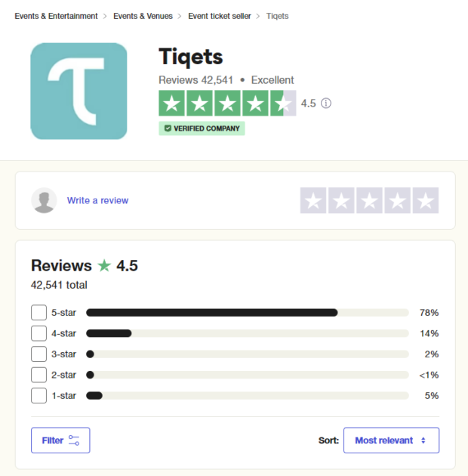Click the Write a review link
Image resolution: width=468 pixels, height=476 pixels.
coord(97,200)
